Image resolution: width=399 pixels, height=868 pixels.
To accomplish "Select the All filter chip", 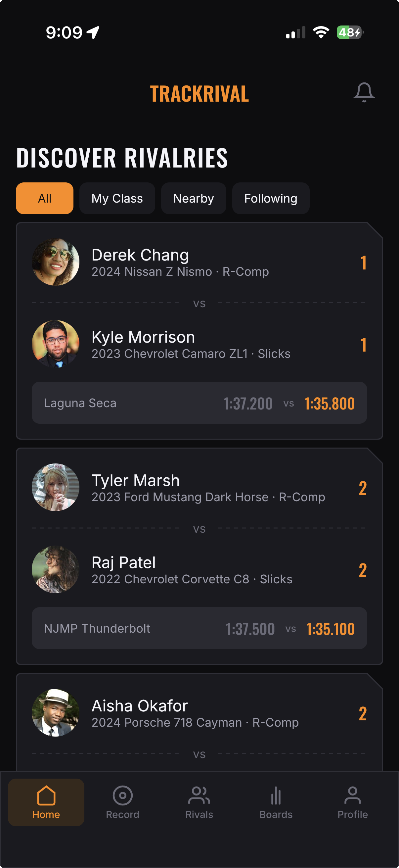I will pos(44,199).
